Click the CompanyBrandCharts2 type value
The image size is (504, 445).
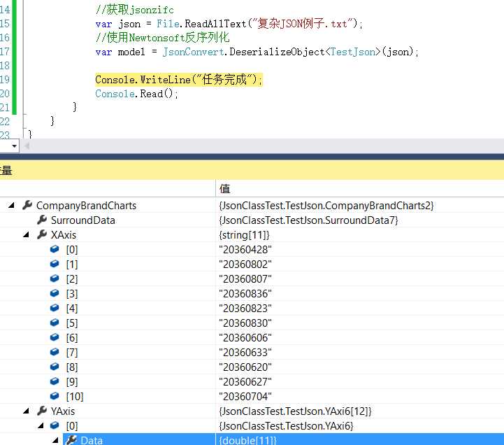[326, 206]
